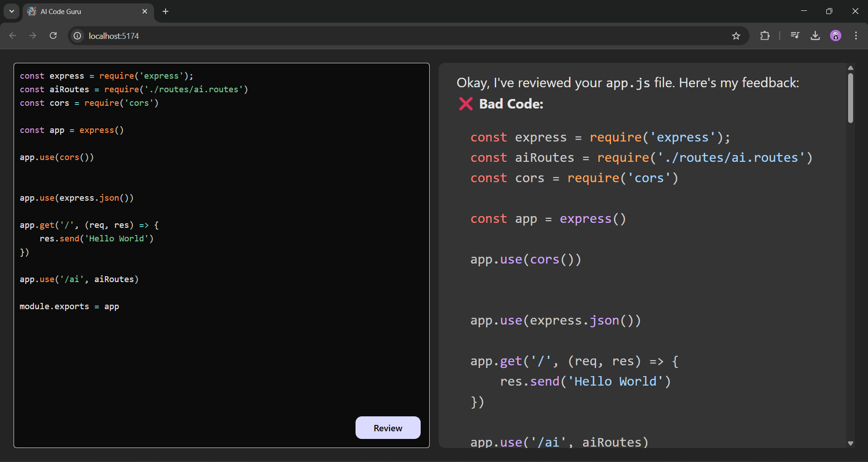This screenshot has height=462, width=868.
Task: Click the Review button
Action: 388,428
